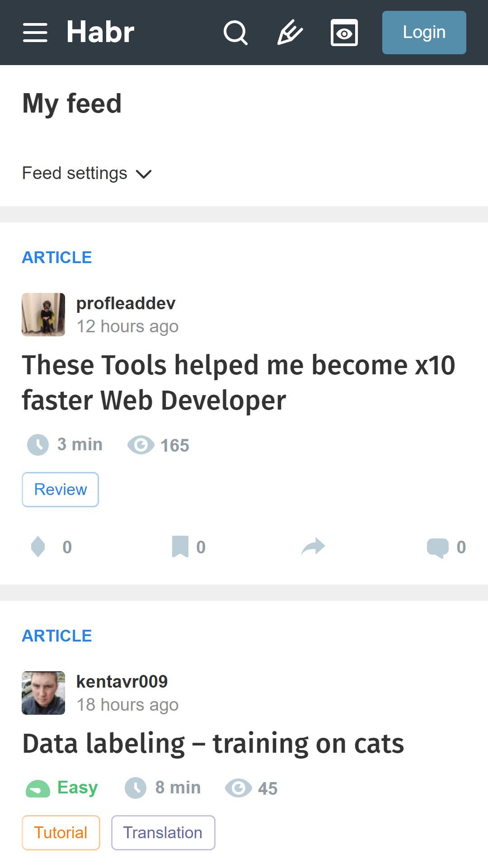Select the Review tag
488x868 pixels.
(x=61, y=490)
